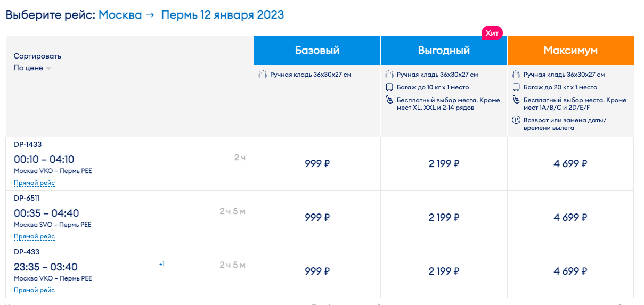Choose 999 ₽ Базовый fare for DP-1433

317,163
